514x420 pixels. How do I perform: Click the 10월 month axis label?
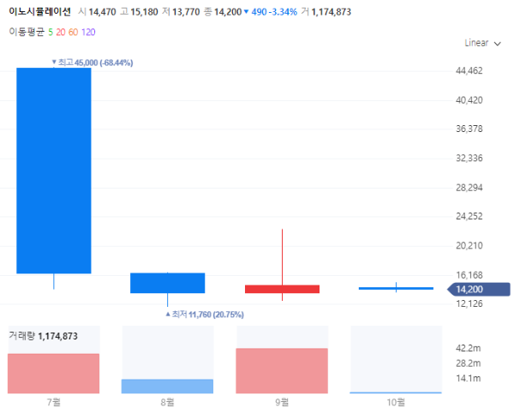[396, 402]
